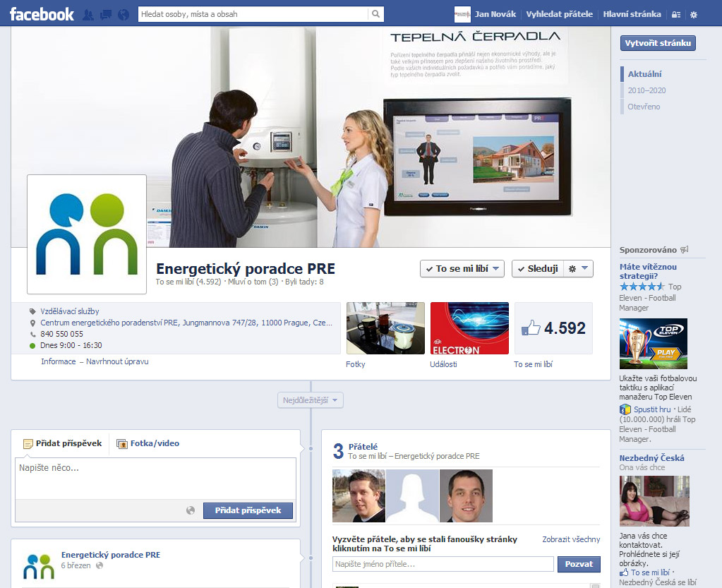Open friend requests icon in top bar
The height and width of the screenshot is (588, 722).
click(88, 15)
